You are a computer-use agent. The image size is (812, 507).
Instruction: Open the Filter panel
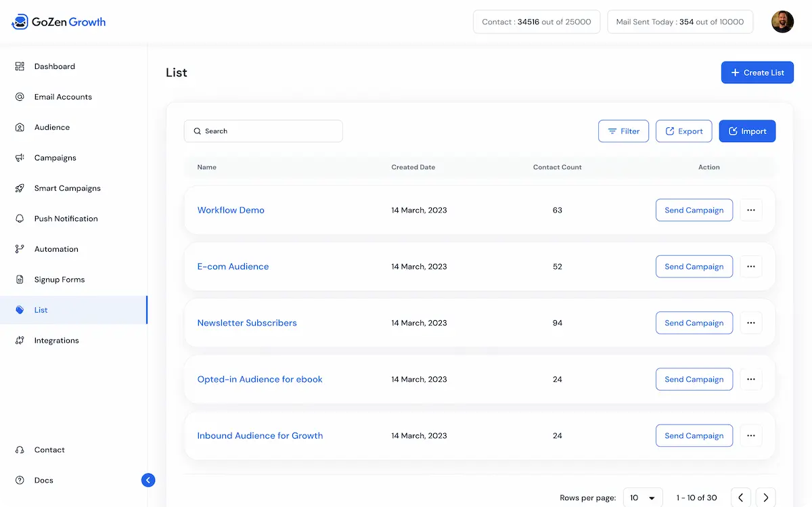pyautogui.click(x=623, y=131)
